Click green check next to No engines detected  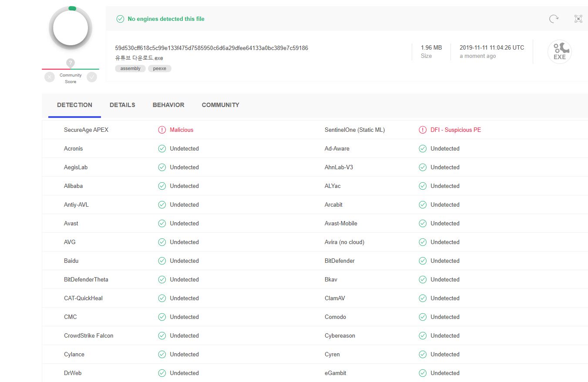click(x=120, y=19)
